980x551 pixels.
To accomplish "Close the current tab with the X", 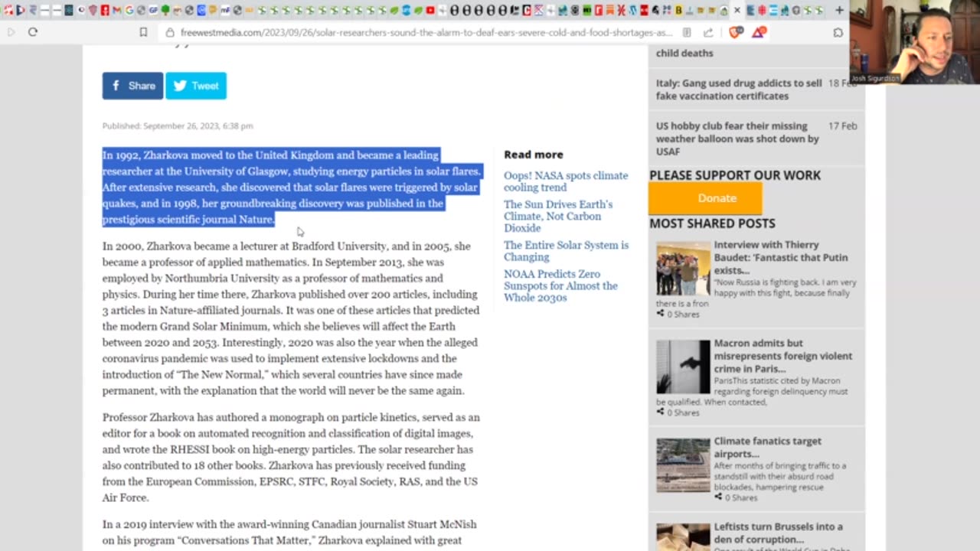I will point(737,10).
